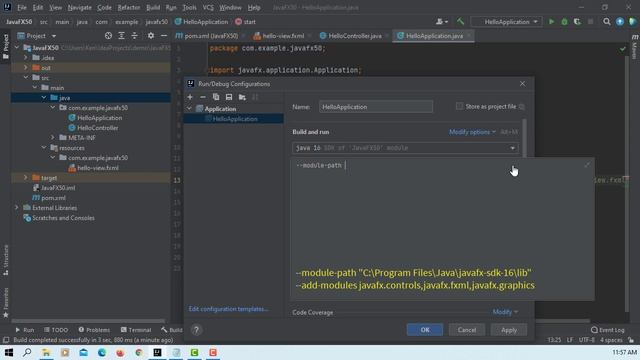Enable Store as project file checkbox
The width and height of the screenshot is (640, 360).
pyautogui.click(x=459, y=107)
